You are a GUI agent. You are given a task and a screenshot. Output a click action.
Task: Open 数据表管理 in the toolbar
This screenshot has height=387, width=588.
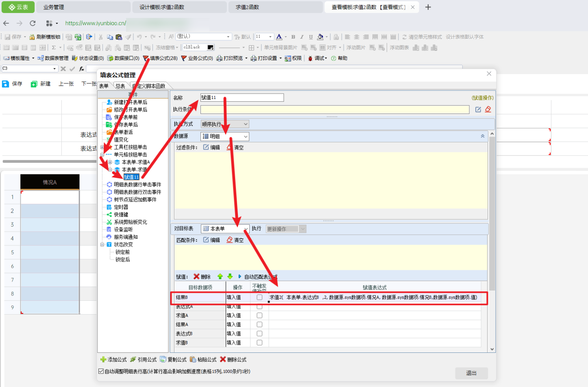pos(53,58)
